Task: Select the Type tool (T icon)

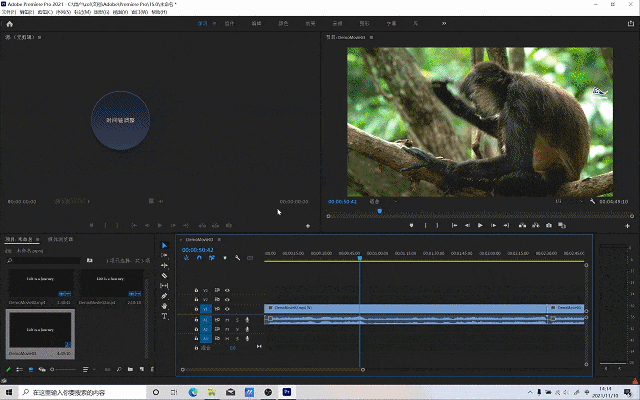Action: 165,316
